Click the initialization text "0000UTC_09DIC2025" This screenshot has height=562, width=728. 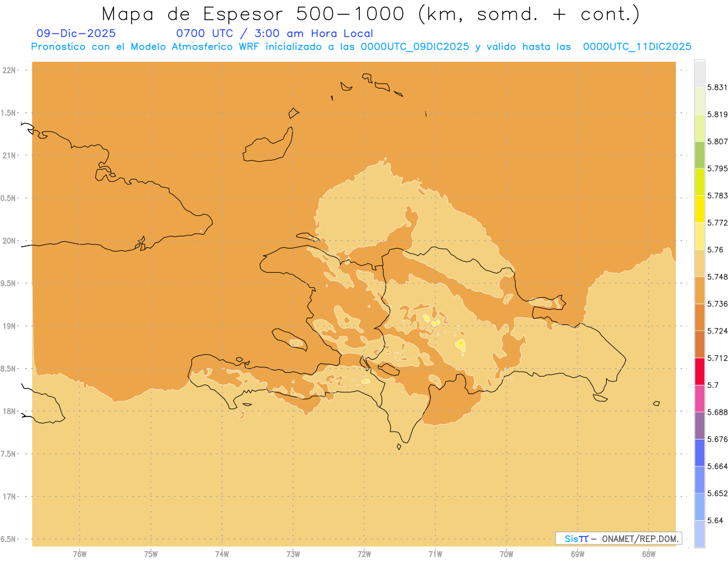(415, 47)
